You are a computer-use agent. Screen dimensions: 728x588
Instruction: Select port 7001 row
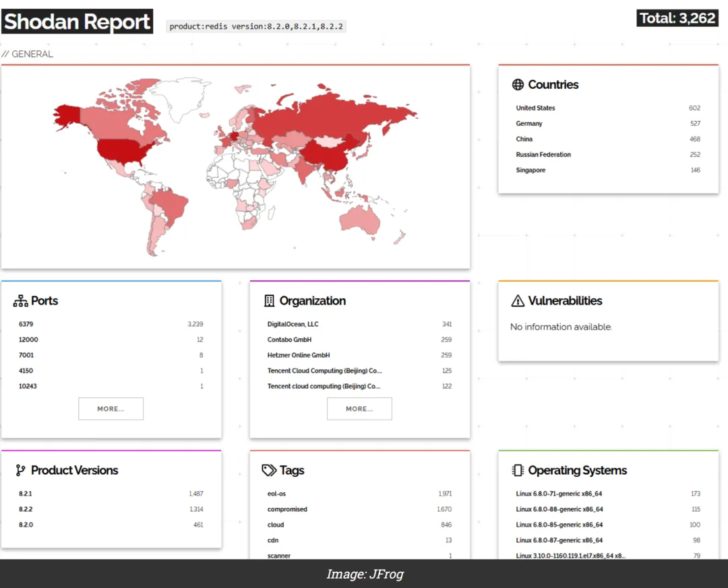[x=111, y=355]
